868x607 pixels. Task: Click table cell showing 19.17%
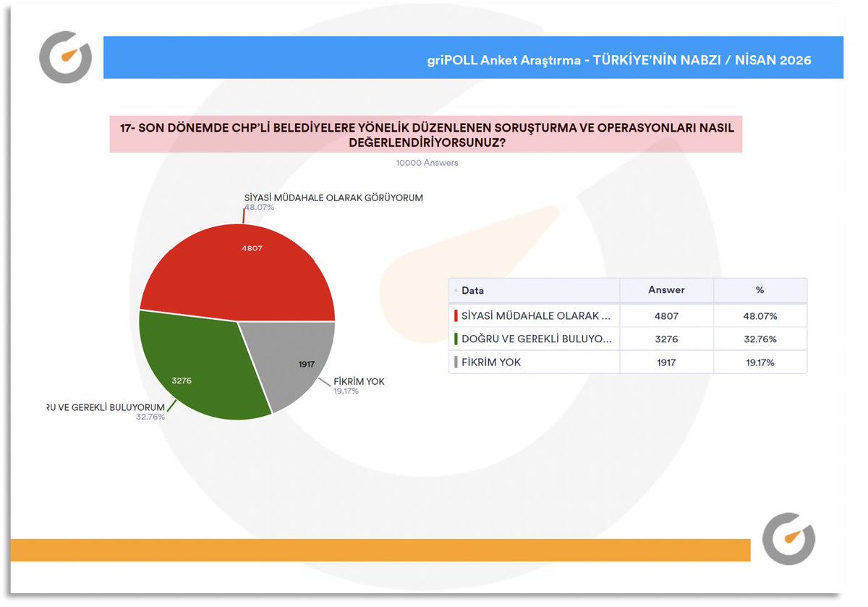click(x=759, y=362)
